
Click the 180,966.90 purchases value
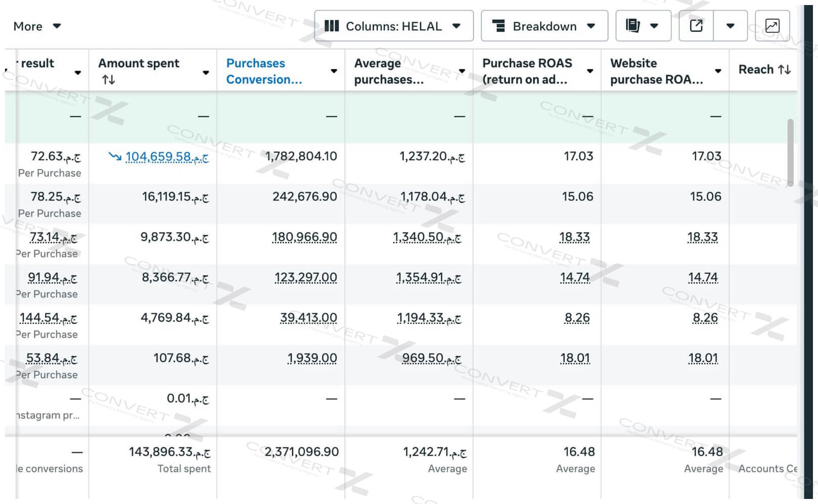tap(304, 237)
